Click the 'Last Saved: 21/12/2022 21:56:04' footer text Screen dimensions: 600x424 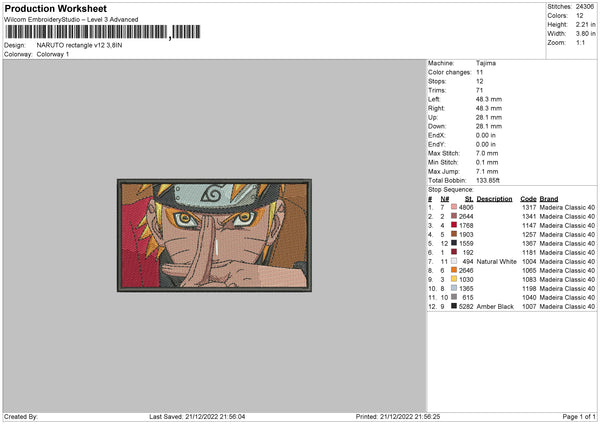pos(197,416)
